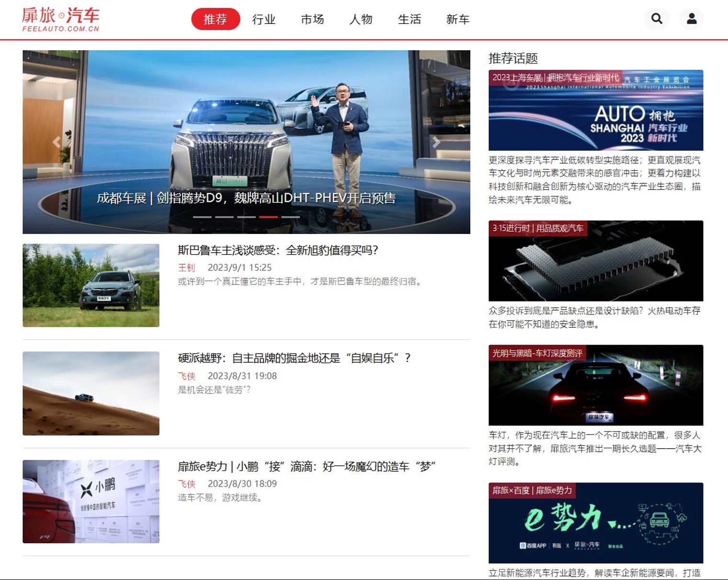The image size is (728, 580).
Task: Go to the 人物 section
Action: coord(361,20)
